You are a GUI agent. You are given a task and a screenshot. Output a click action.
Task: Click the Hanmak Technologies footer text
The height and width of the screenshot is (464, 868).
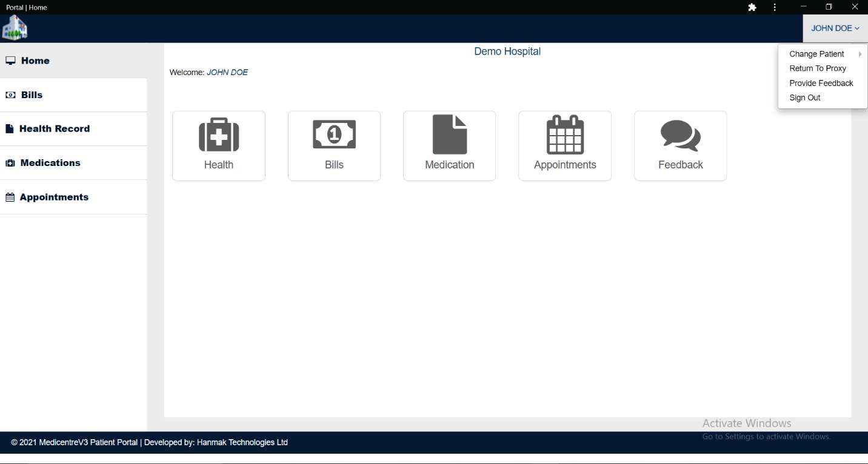click(242, 443)
